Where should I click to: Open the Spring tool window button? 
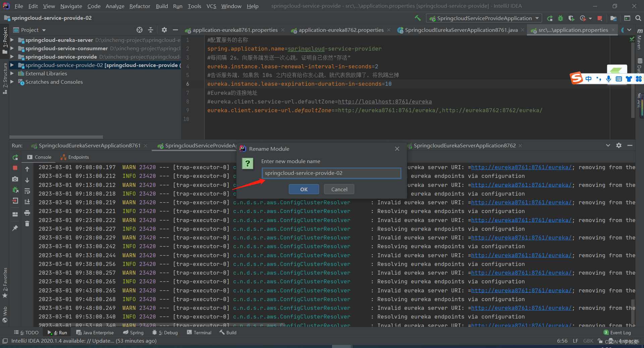click(x=133, y=333)
